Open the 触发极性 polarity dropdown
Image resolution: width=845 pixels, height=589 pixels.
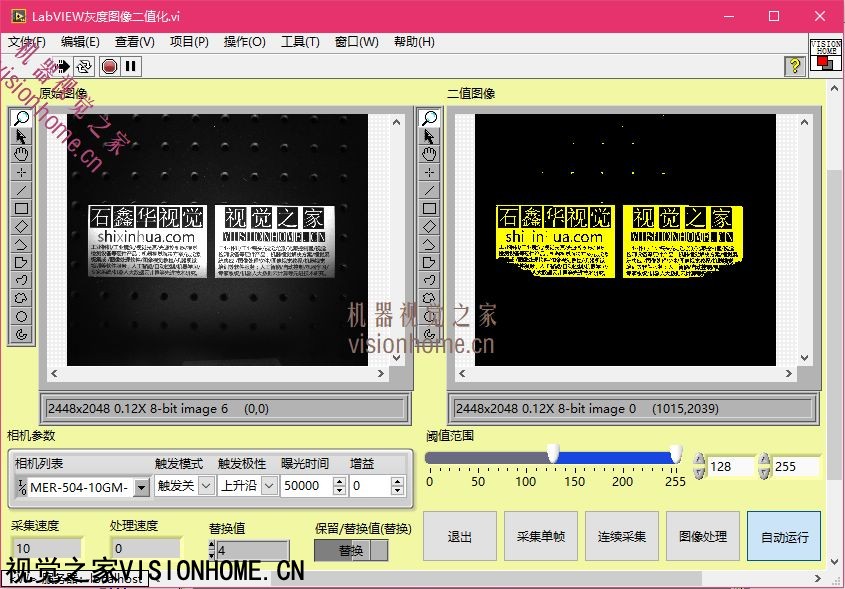[x=269, y=486]
